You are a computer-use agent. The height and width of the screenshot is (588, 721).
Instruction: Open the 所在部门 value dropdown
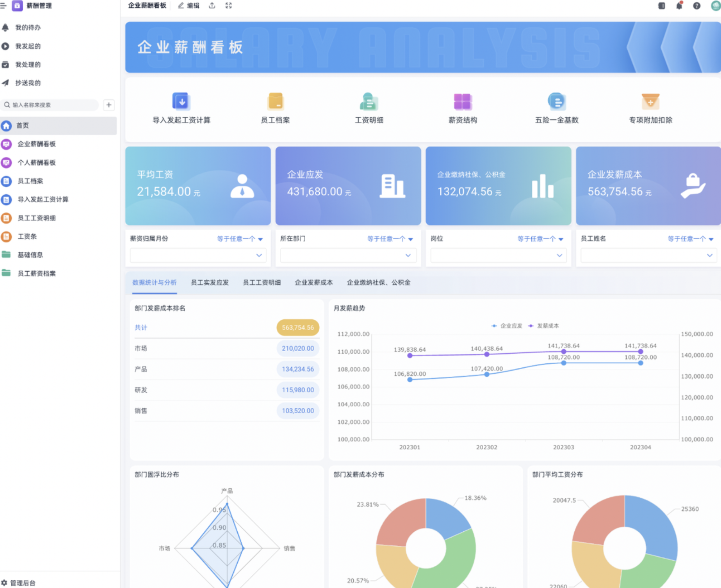[x=348, y=255]
